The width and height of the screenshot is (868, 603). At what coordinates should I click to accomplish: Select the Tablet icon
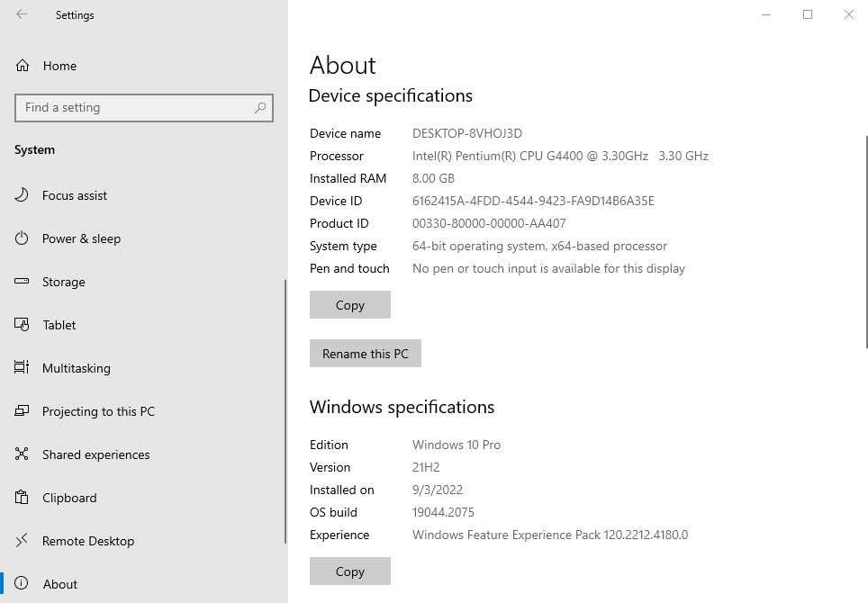(x=22, y=324)
